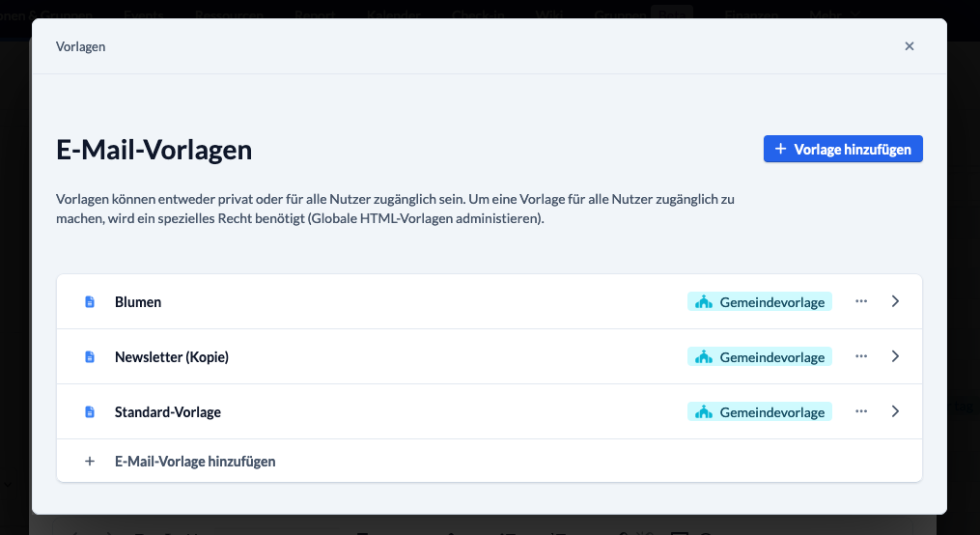Click Gemeindevorlage badge on Standard-Vorlage row

tap(759, 412)
